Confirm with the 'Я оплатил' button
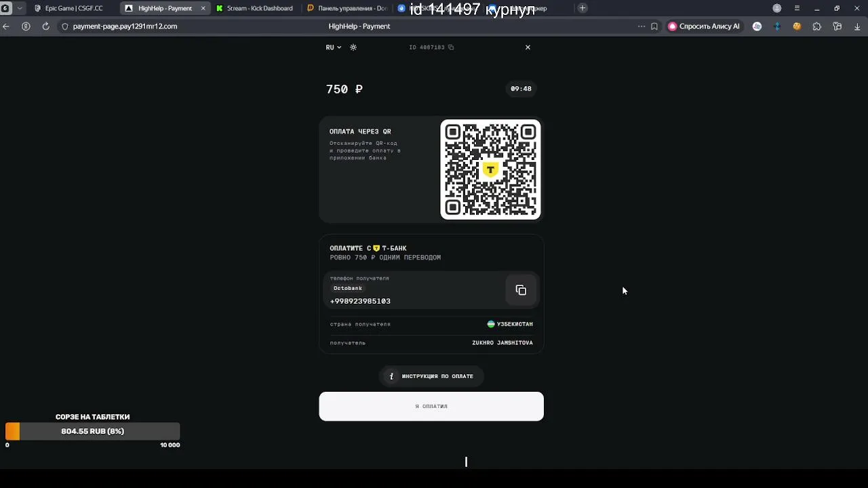868x488 pixels. click(x=431, y=406)
